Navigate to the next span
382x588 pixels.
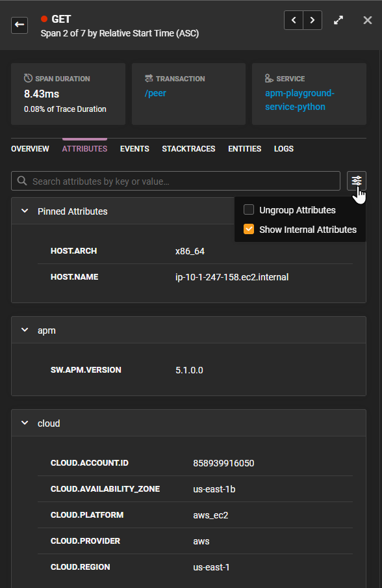click(x=312, y=20)
